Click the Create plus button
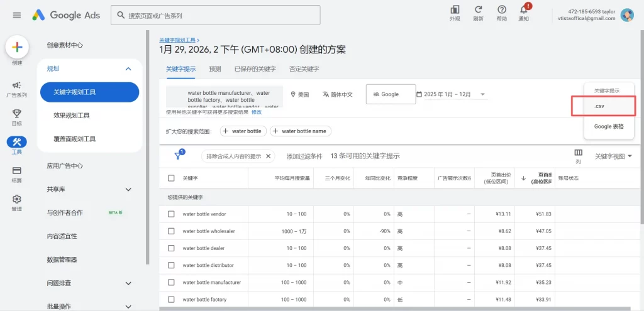Screen dimensions: 644x311 click(x=17, y=47)
